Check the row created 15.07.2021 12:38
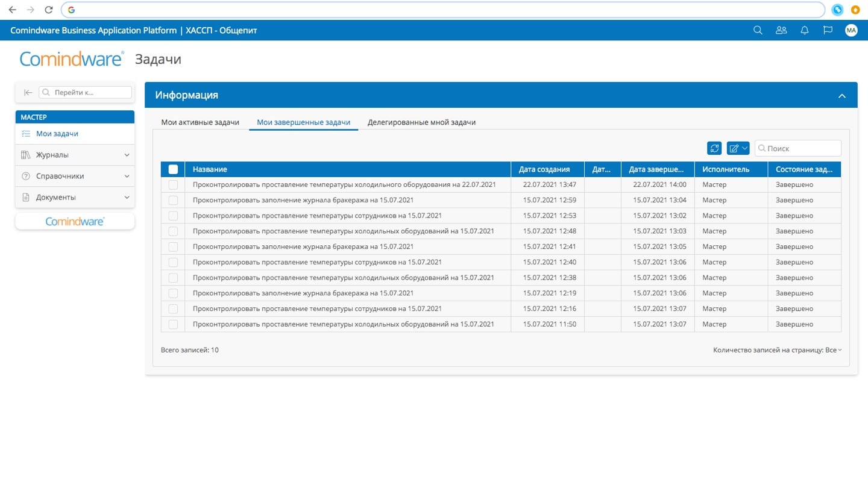Viewport: 868px width, 479px height. [173, 278]
